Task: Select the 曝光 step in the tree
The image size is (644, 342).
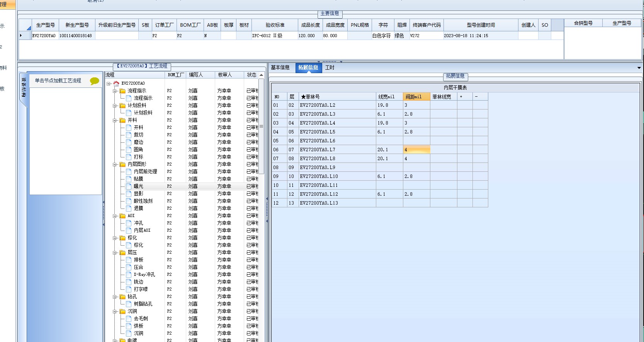Action: coord(138,186)
